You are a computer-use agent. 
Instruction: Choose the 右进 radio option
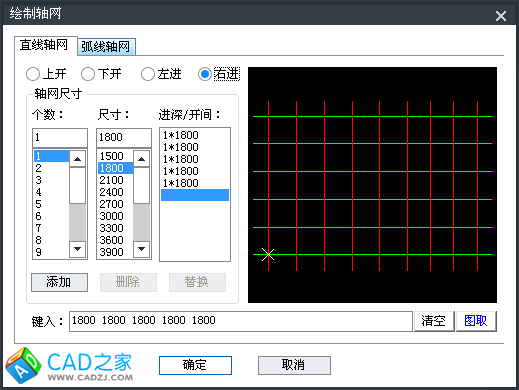coord(205,74)
